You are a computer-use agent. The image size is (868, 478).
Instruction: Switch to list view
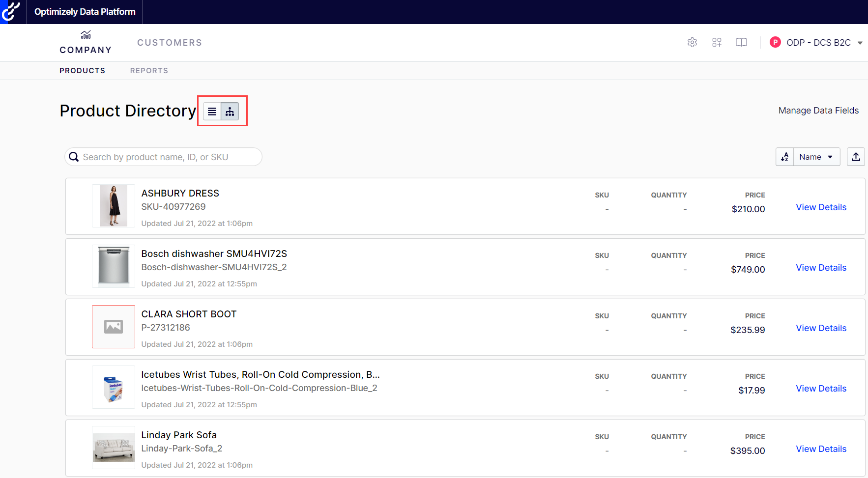pyautogui.click(x=212, y=112)
